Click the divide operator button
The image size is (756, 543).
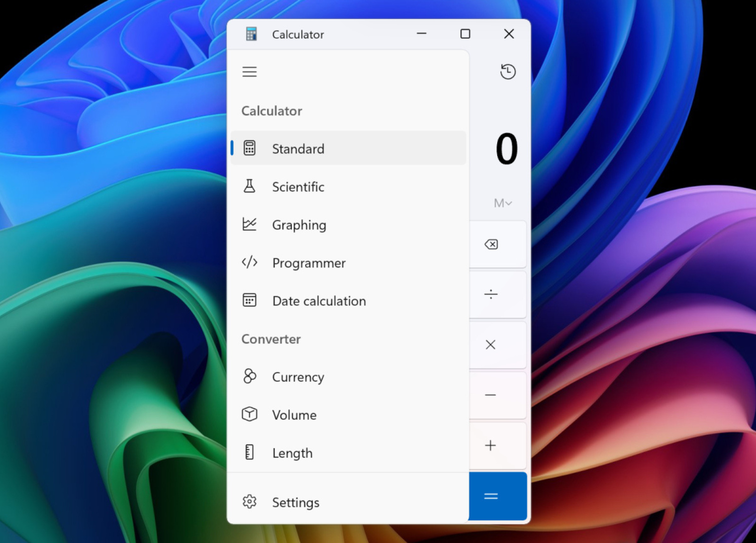[491, 295]
